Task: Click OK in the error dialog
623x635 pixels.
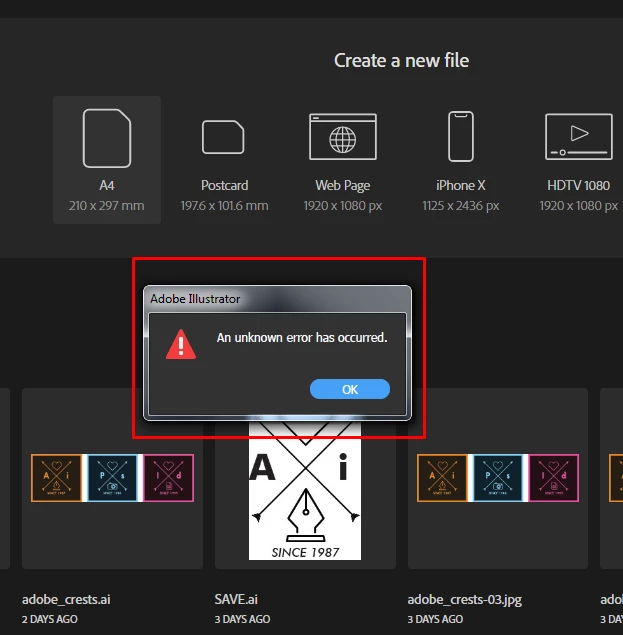Action: [350, 389]
